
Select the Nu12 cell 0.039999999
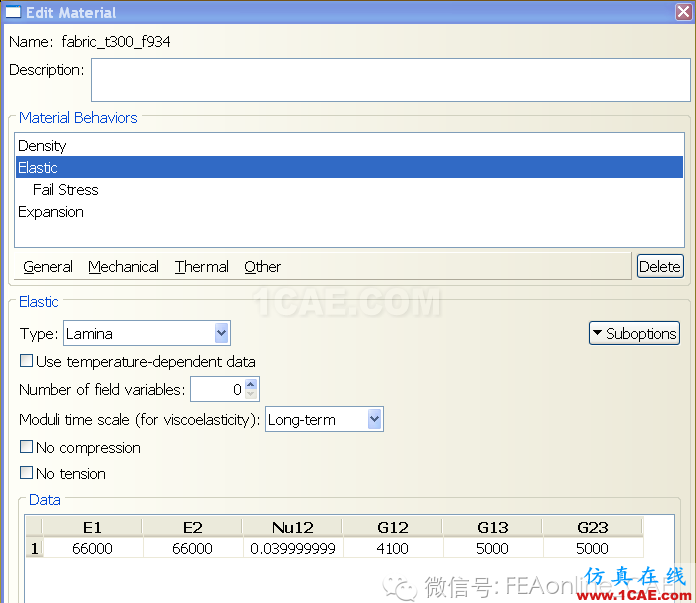[x=293, y=548]
